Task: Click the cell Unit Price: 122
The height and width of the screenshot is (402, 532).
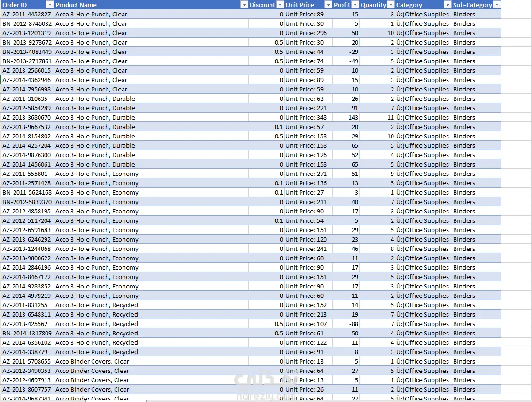Action: click(308, 342)
